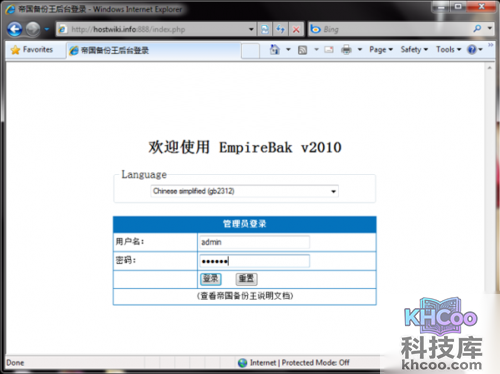Click the grey Forward navigation arrow
The width and height of the screenshot is (500, 374).
33,29
